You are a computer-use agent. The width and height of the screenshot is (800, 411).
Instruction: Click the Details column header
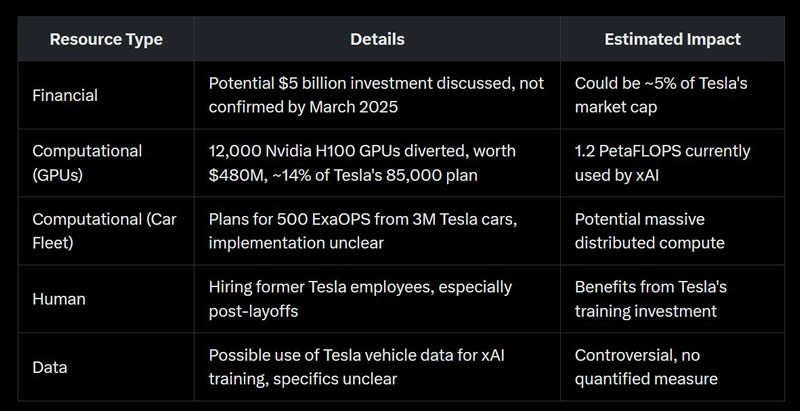click(x=377, y=39)
